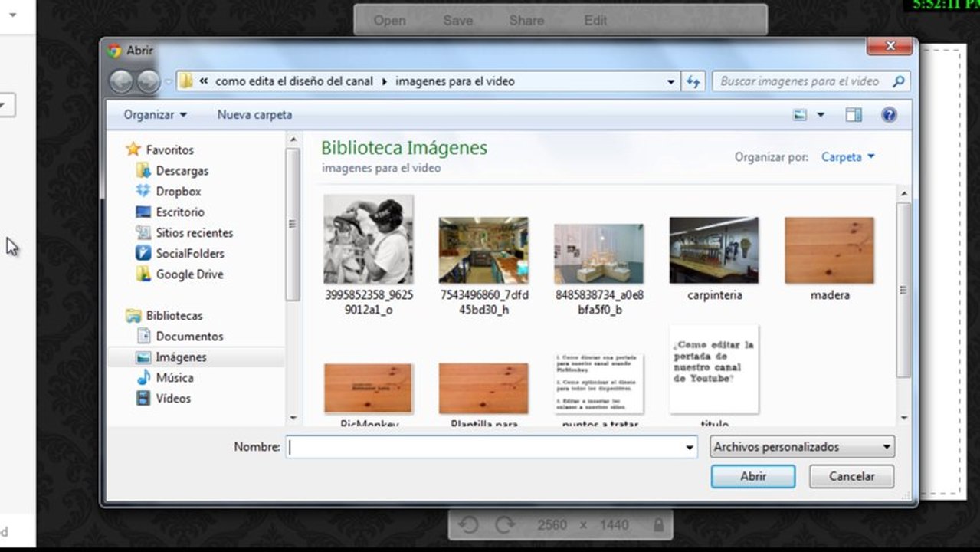Click the lock aspect ratio icon

[657, 524]
